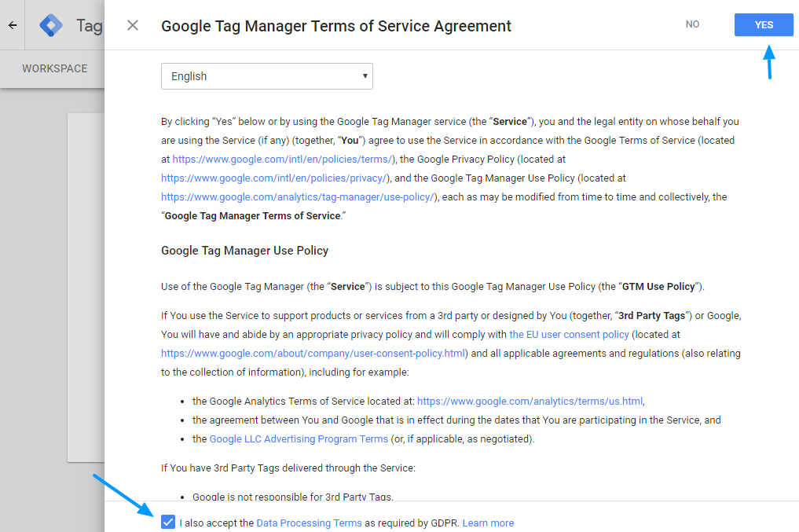Viewport: 799px width, 532px height.
Task: Click the Google Tag Manager Use Policy heading
Action: pyautogui.click(x=244, y=251)
